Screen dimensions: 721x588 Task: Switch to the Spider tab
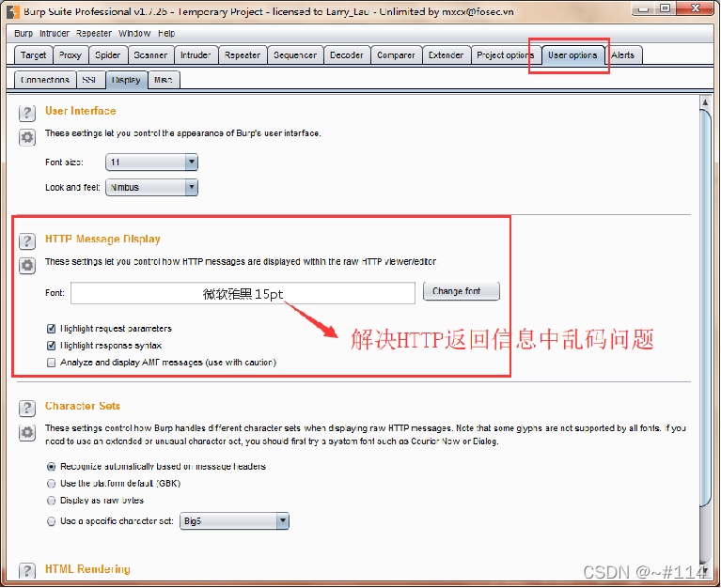(107, 55)
